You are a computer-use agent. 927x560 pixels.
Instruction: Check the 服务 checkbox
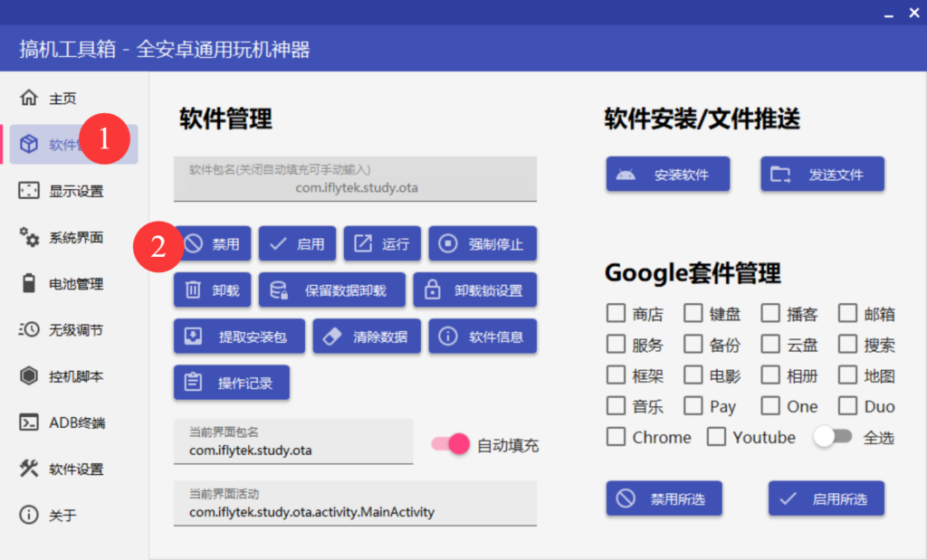pos(616,344)
